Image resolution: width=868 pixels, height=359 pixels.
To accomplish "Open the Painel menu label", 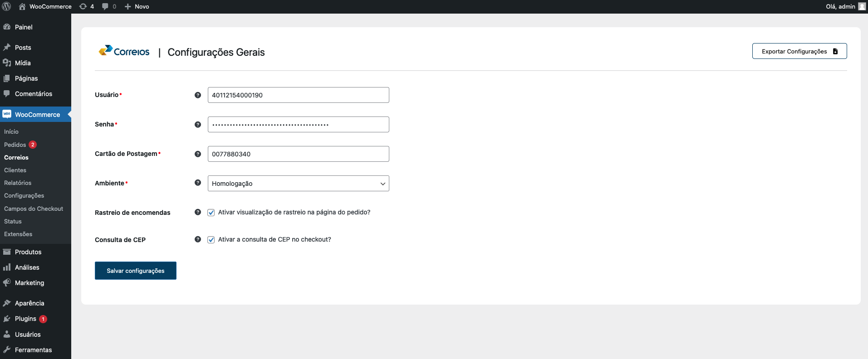I will pyautogui.click(x=24, y=27).
